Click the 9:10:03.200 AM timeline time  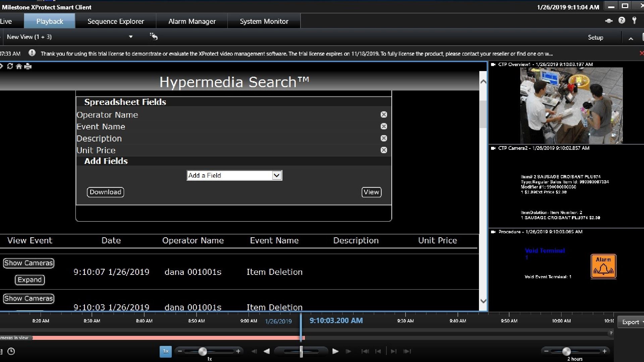(x=336, y=320)
